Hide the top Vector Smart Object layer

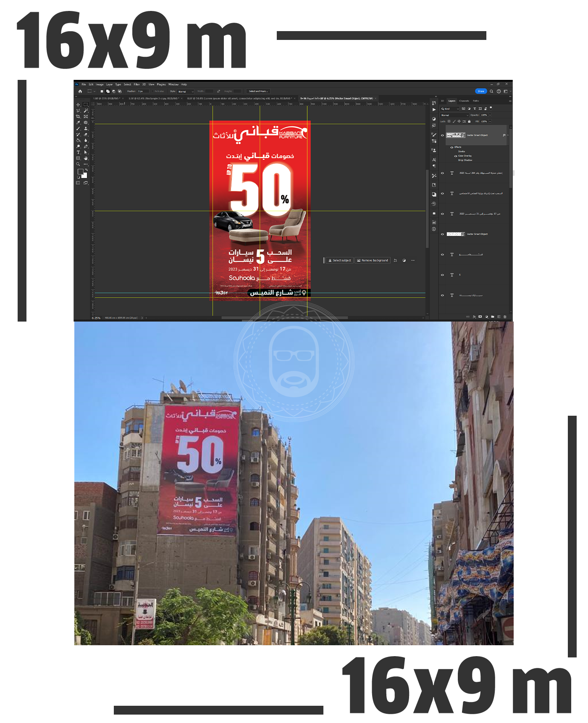coord(442,135)
